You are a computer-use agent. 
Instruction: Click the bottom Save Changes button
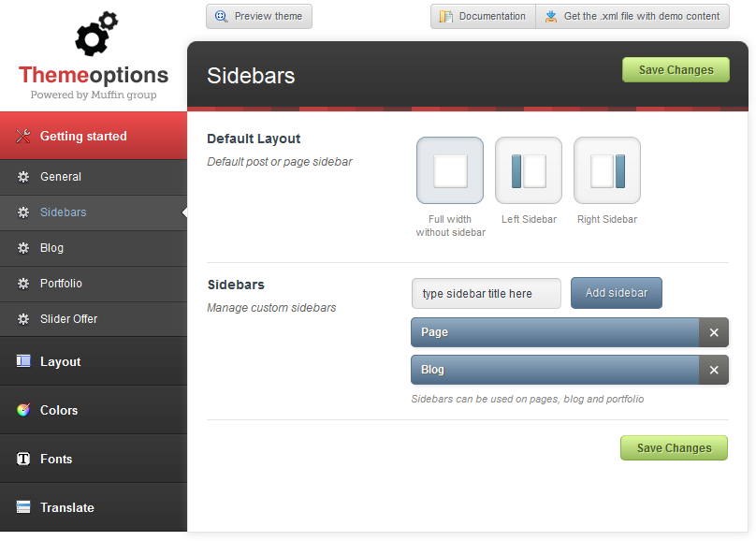[x=674, y=448]
